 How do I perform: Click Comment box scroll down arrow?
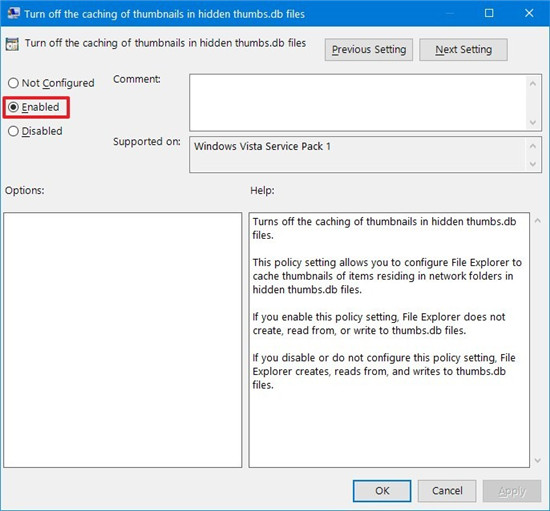(533, 122)
